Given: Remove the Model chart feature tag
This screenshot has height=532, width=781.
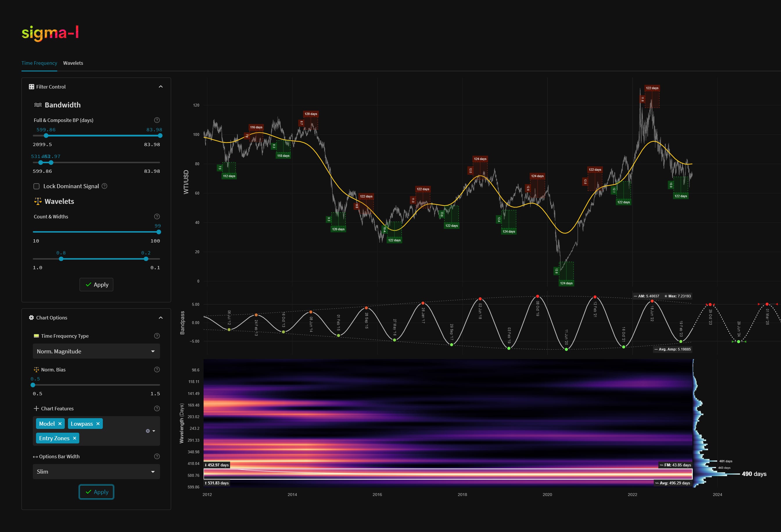Looking at the screenshot, I should (60, 423).
